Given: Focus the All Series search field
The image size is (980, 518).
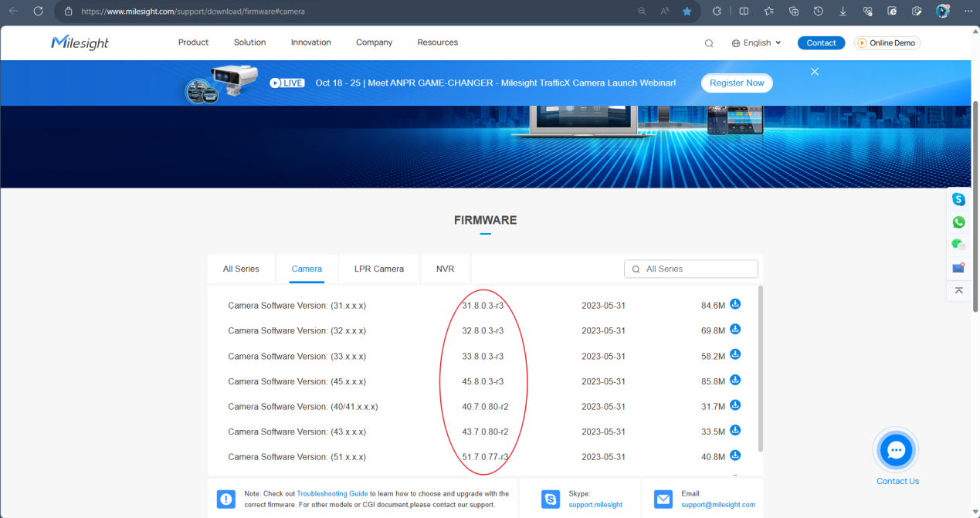Looking at the screenshot, I should (x=691, y=269).
